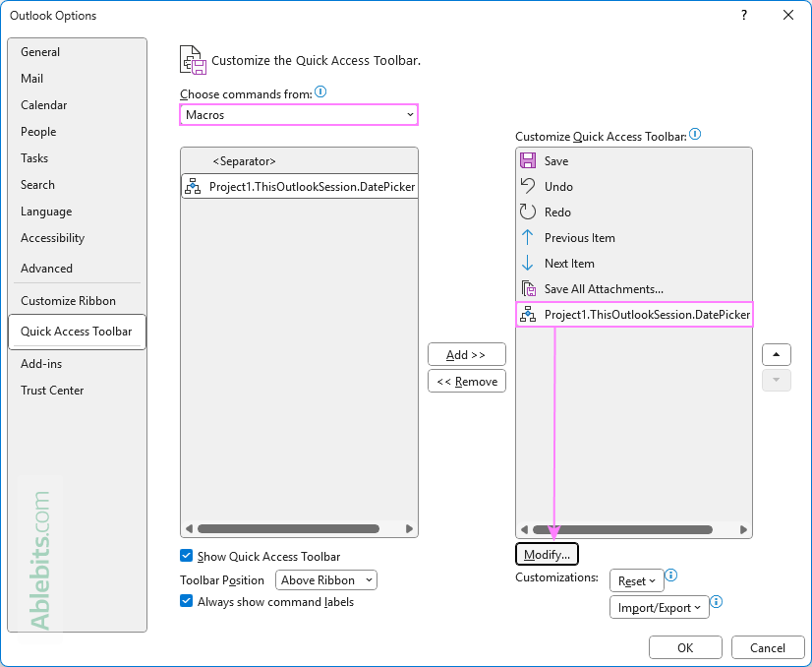This screenshot has height=667, width=812.
Task: Click the << Remove button
Action: click(467, 381)
